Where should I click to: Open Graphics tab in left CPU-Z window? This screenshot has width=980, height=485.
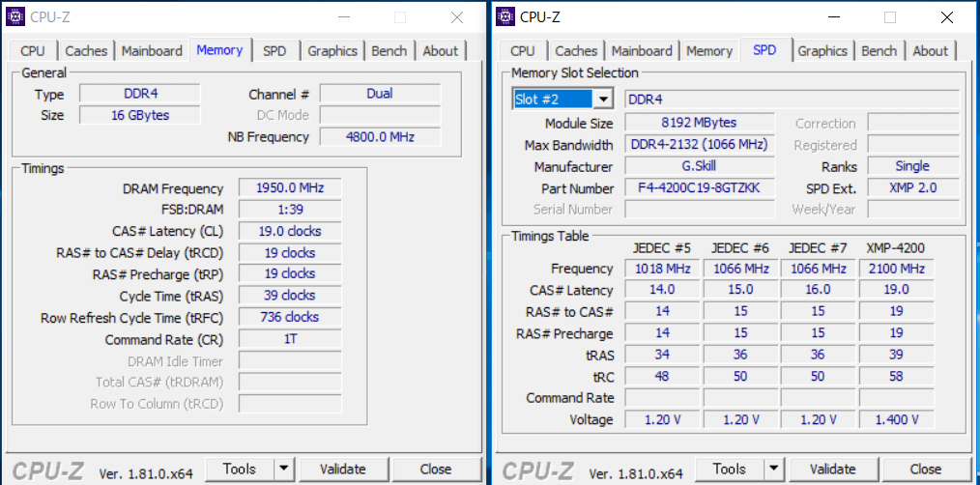pyautogui.click(x=332, y=51)
